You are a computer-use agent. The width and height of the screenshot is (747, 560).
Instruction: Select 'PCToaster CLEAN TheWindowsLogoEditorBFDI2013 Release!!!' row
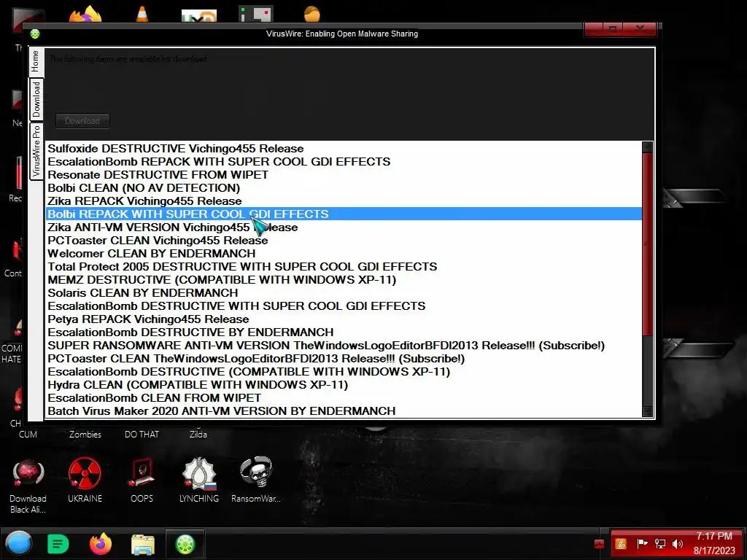[x=344, y=359]
